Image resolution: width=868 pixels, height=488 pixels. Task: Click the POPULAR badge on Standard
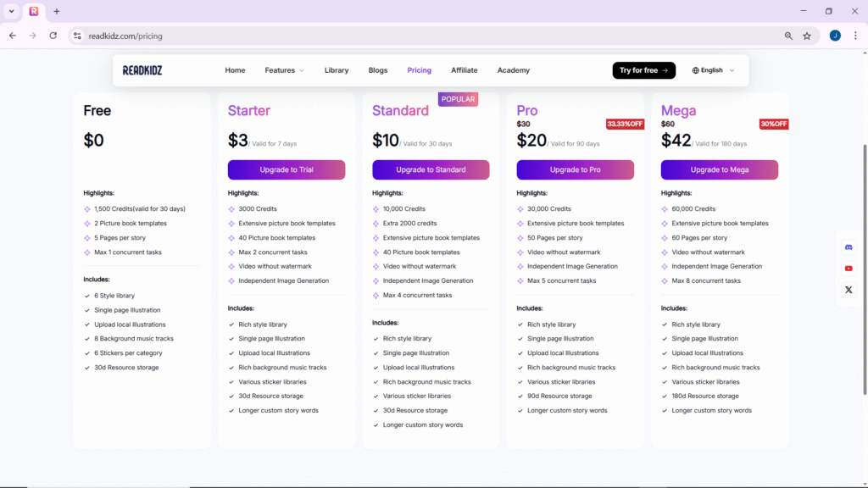point(458,99)
